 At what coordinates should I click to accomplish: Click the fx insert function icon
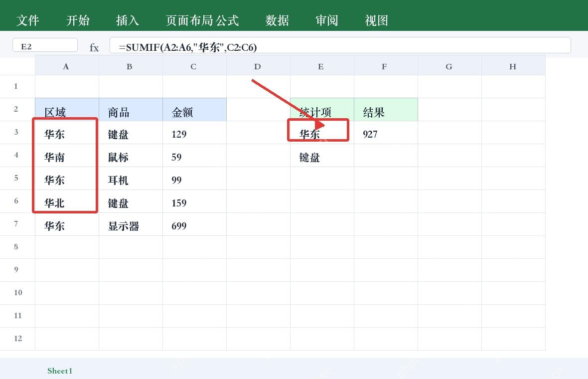click(94, 48)
